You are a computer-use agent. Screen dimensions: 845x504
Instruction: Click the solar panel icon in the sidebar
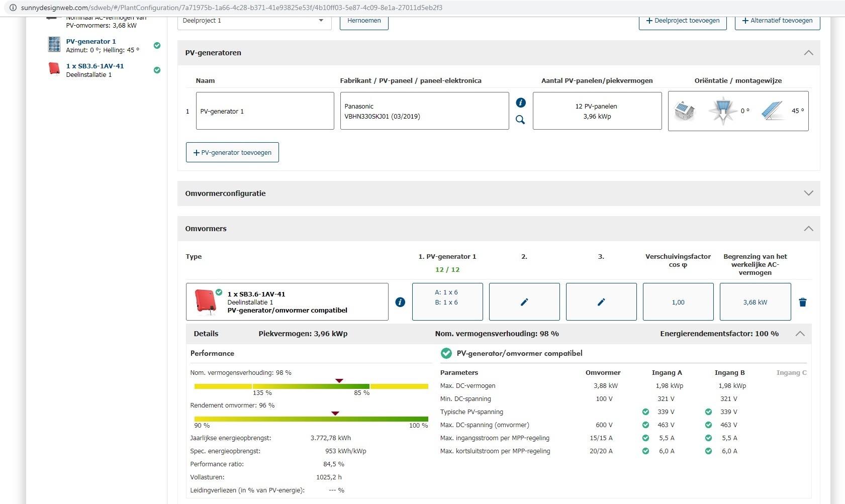coord(54,45)
